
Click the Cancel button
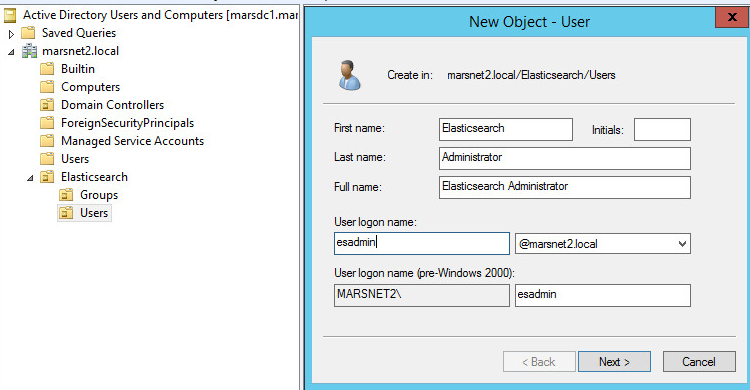click(699, 362)
